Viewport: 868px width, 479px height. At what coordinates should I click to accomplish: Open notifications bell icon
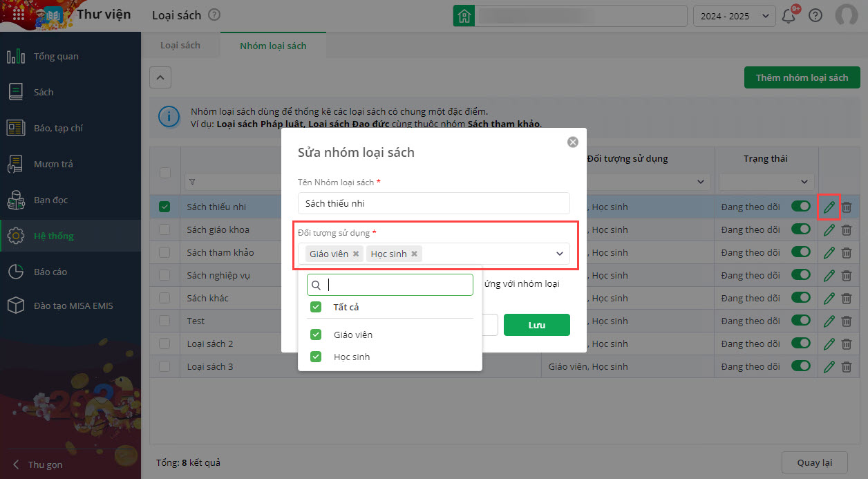click(x=789, y=16)
